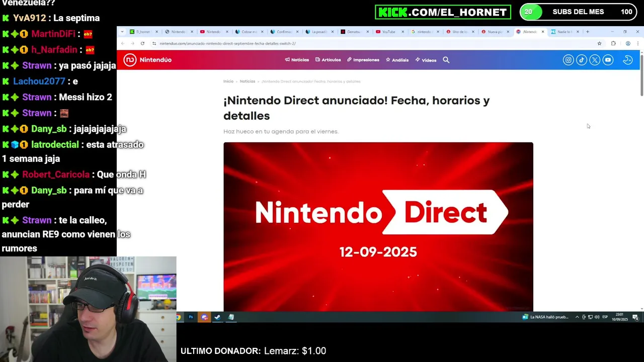Viewport: 644px width, 362px height.
Task: Switch to the 'Nueva pic' tab
Action: pyautogui.click(x=495, y=32)
